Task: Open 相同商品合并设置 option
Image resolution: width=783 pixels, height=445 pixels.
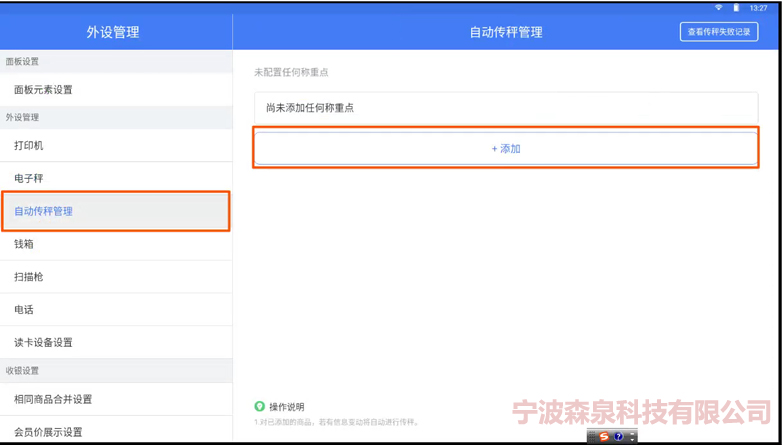Action: (x=53, y=399)
